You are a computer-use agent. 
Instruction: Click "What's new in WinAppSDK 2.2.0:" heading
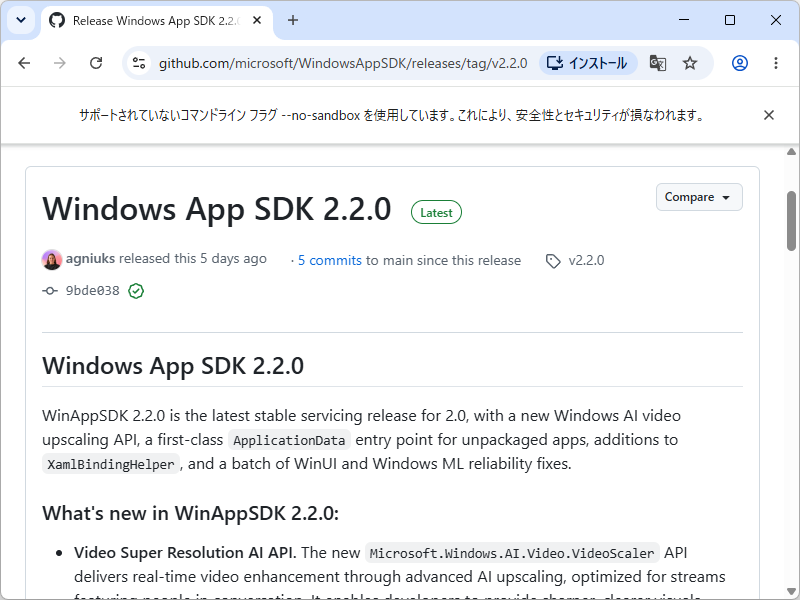tap(190, 513)
